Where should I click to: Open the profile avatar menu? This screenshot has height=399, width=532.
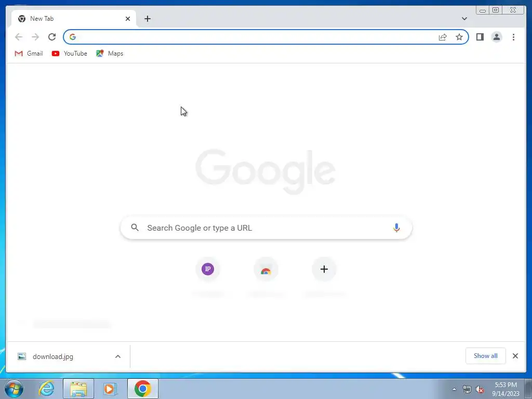pos(496,37)
